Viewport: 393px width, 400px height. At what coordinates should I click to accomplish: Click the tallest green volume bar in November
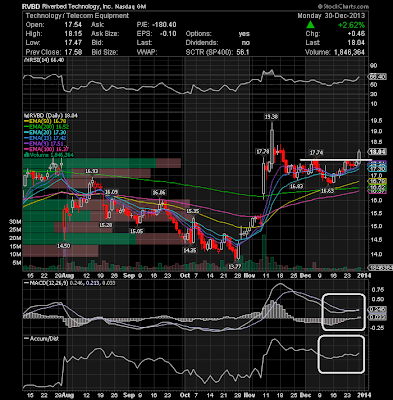click(x=264, y=252)
